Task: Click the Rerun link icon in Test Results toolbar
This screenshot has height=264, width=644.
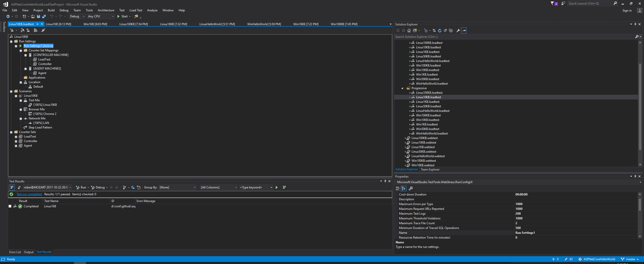Action: (x=133, y=187)
